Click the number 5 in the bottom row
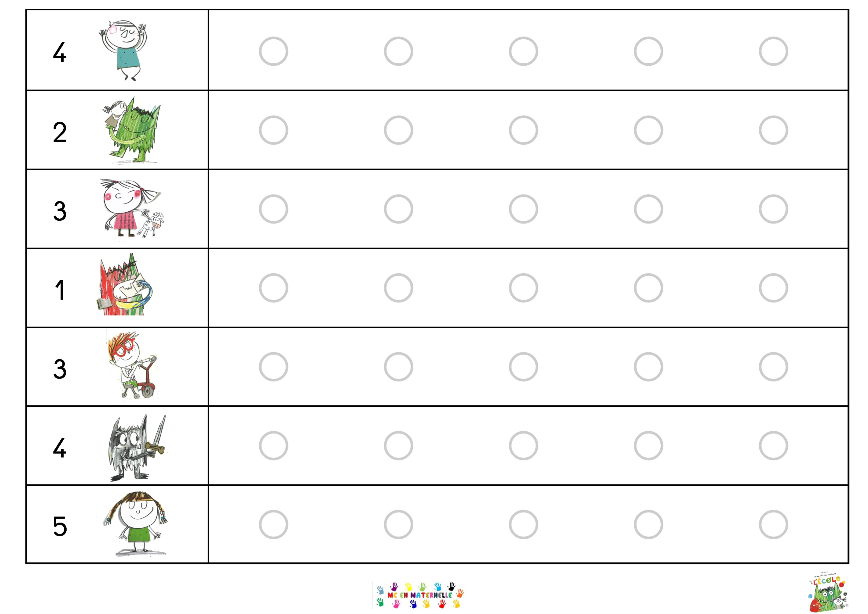868x614 pixels. 60,526
